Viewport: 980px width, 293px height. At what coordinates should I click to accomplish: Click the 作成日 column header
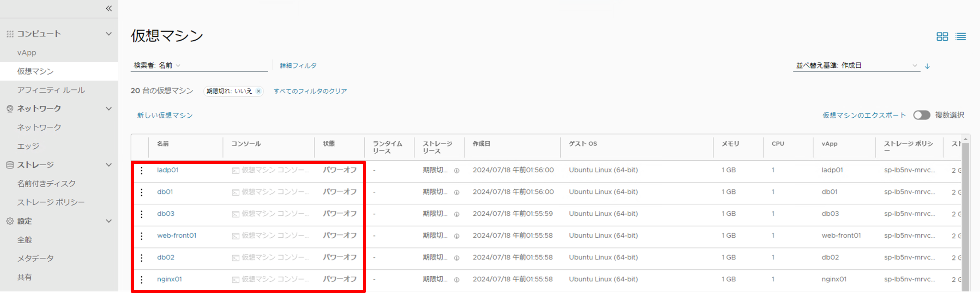[x=481, y=144]
